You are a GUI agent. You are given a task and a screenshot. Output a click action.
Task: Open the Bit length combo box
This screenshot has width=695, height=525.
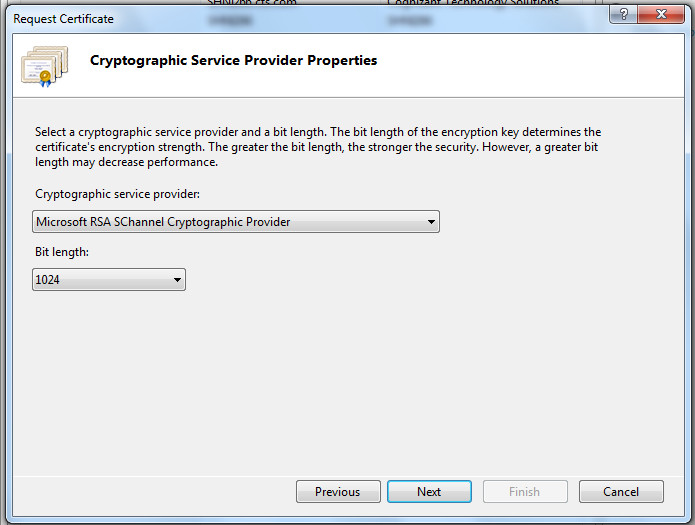coord(108,280)
